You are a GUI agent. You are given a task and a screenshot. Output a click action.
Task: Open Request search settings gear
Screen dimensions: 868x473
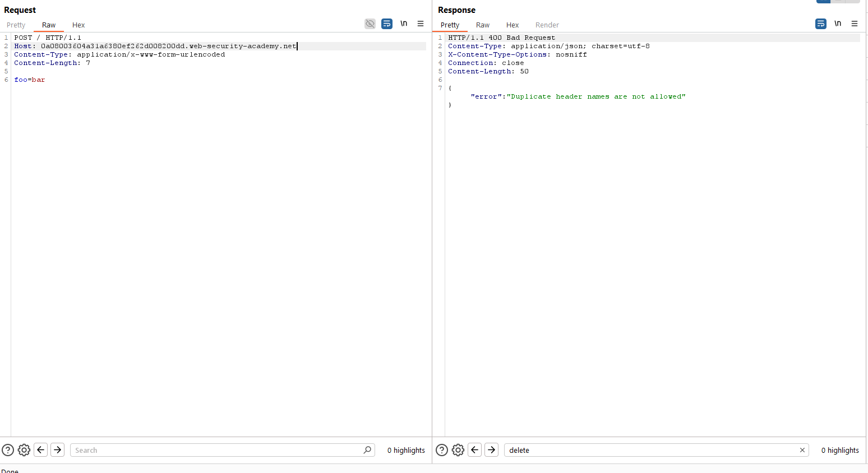point(24,450)
